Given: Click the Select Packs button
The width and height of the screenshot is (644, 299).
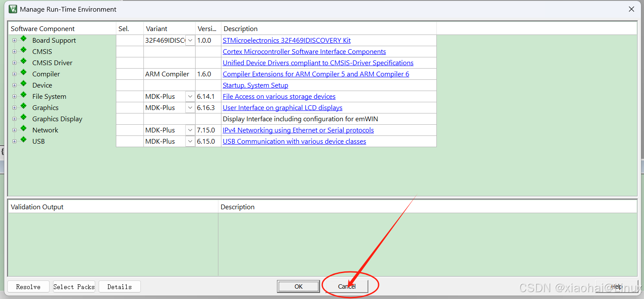Looking at the screenshot, I should (x=74, y=286).
